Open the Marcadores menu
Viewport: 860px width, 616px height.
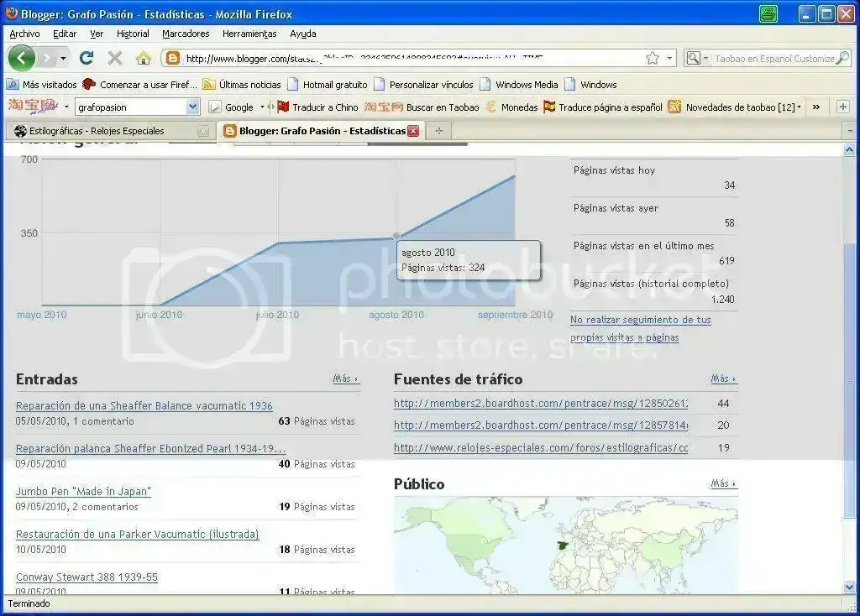[186, 34]
